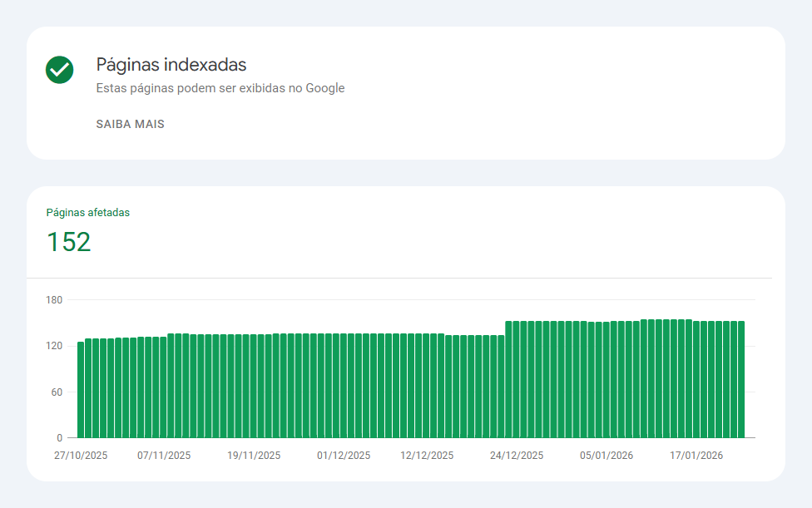Click the 'Estas páginas podem ser exibidas' subtitle
This screenshot has height=508, width=812.
pos(220,88)
